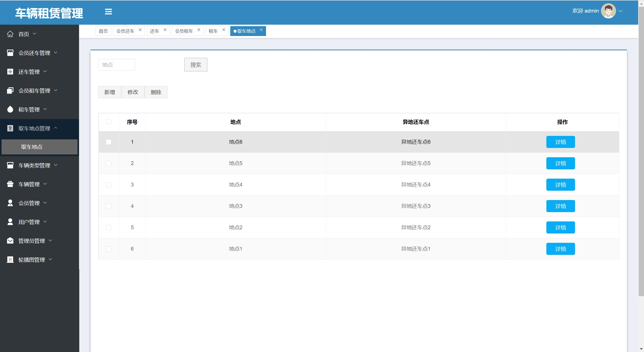Click the 搜索 button
Viewport: 644px width, 352px height.
[x=196, y=65]
